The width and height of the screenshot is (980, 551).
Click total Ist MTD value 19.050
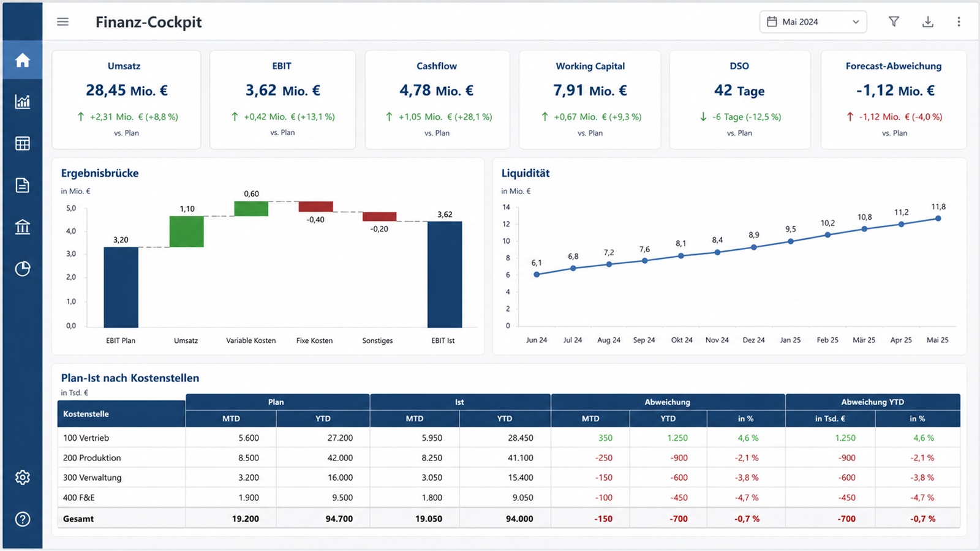click(x=429, y=519)
